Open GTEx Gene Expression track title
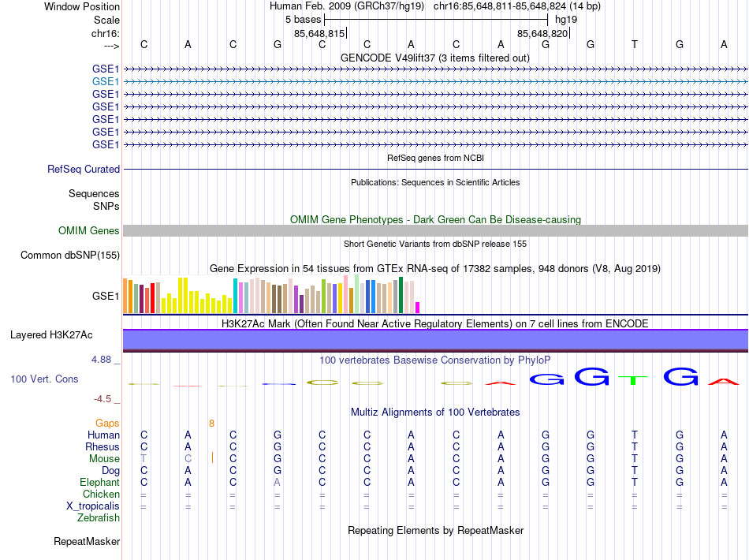The width and height of the screenshot is (749, 560). 435,268
